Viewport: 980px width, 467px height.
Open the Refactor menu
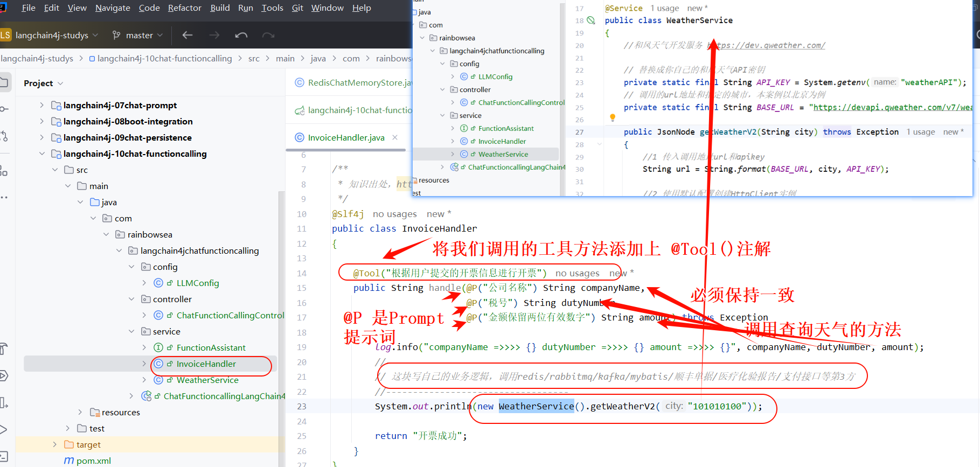(x=184, y=8)
